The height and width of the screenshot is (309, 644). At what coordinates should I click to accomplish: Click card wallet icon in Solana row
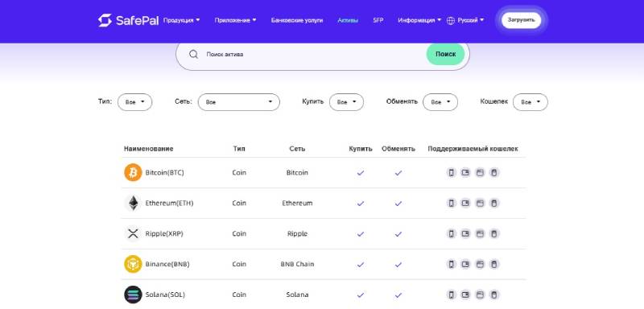coord(465,295)
